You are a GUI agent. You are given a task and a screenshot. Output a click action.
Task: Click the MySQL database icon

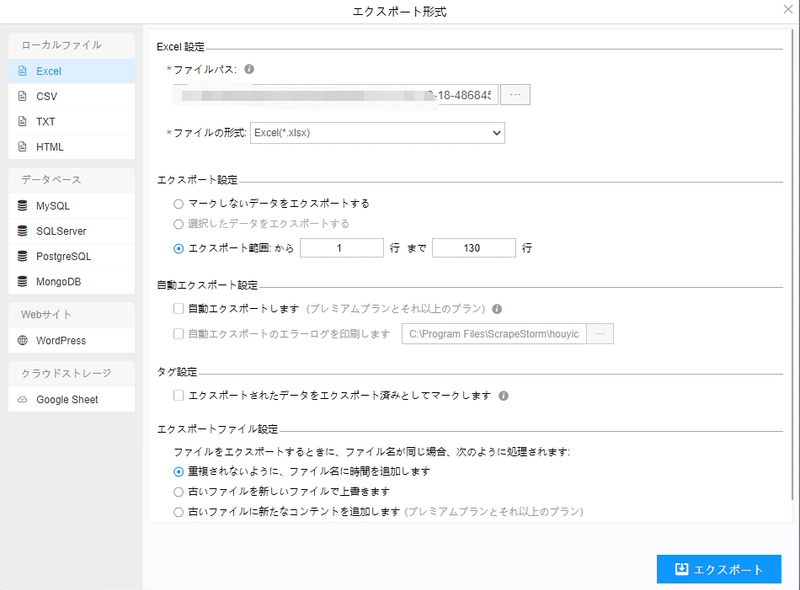(23, 206)
